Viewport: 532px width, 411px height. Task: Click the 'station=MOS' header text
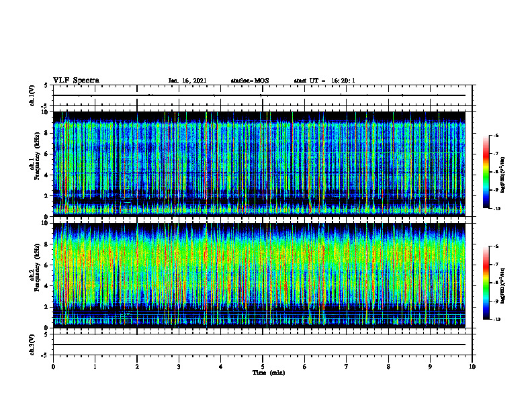click(x=250, y=81)
